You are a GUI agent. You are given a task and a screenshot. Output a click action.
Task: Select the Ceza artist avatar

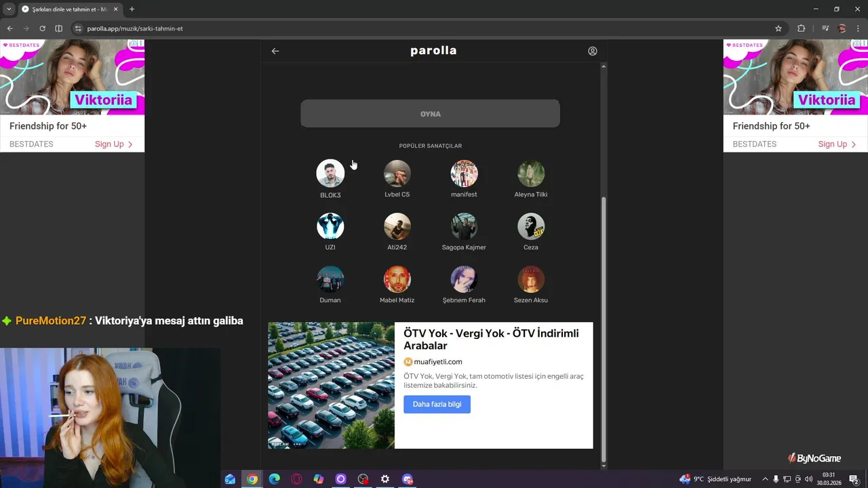[x=531, y=226]
